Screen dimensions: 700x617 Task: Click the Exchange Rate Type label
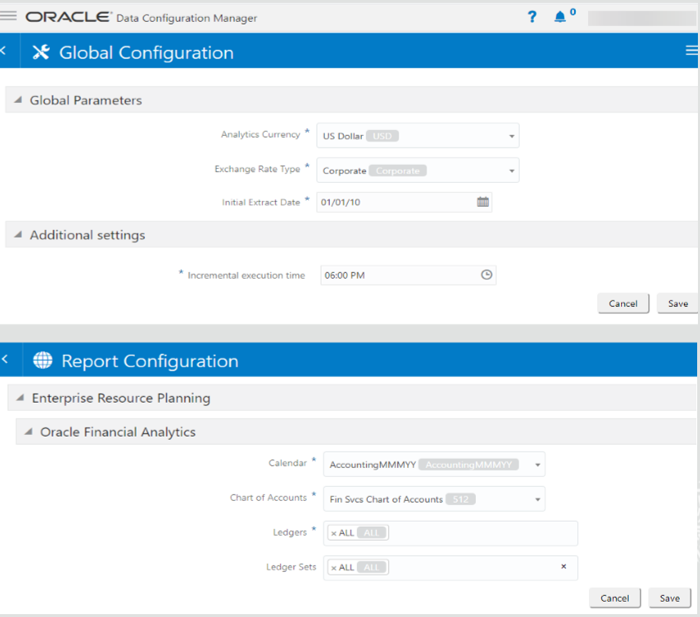pyautogui.click(x=258, y=169)
